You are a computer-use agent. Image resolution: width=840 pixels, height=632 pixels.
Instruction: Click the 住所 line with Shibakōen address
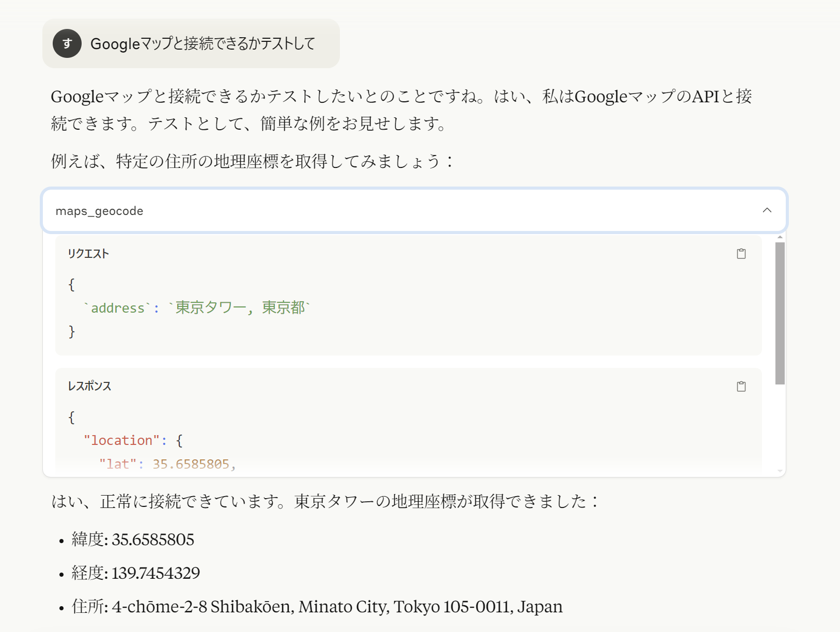[317, 607]
